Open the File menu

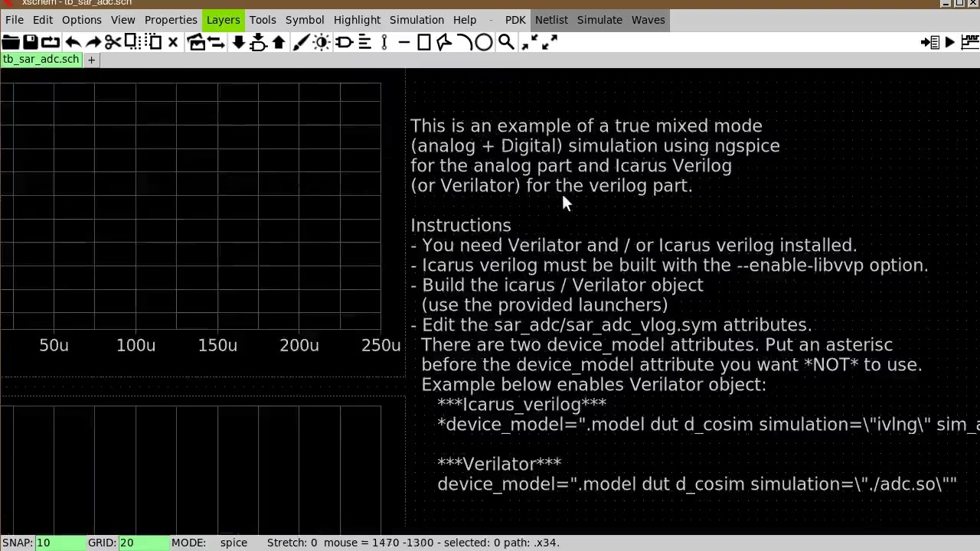tap(14, 19)
